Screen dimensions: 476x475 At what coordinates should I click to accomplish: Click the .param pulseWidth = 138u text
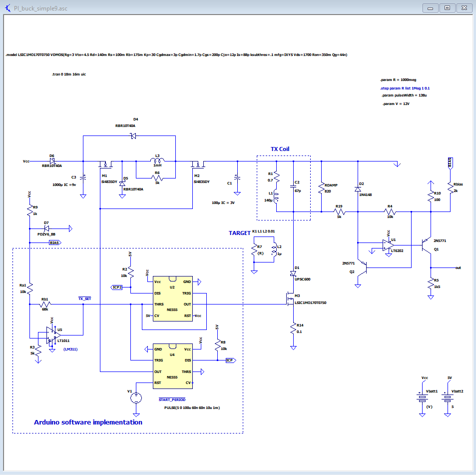point(405,95)
